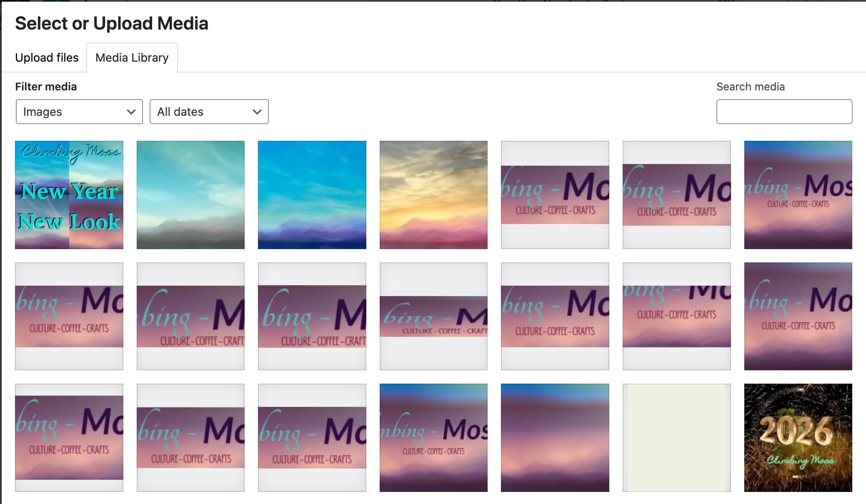Select the bright blue sky image
This screenshot has width=866, height=504.
(x=312, y=195)
